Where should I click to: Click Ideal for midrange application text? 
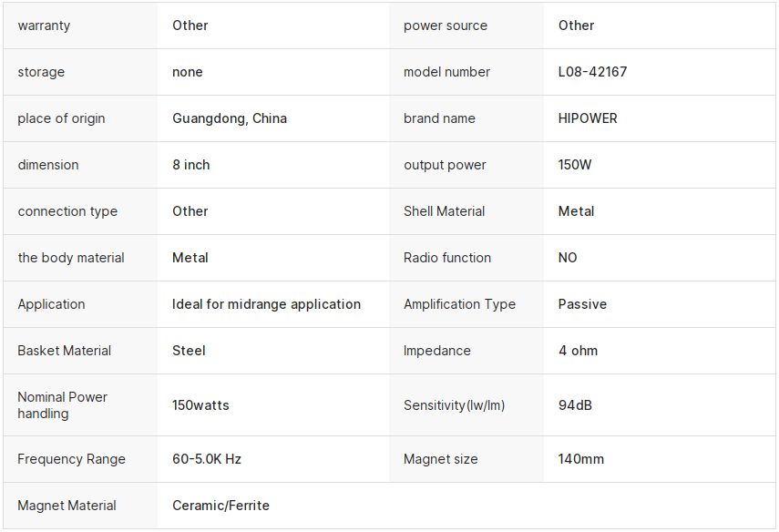click(x=266, y=304)
